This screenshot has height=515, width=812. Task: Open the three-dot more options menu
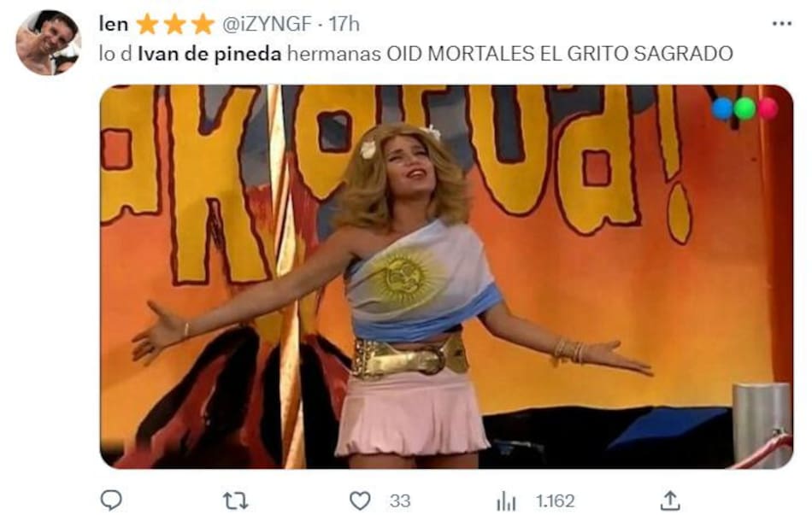[x=781, y=23]
